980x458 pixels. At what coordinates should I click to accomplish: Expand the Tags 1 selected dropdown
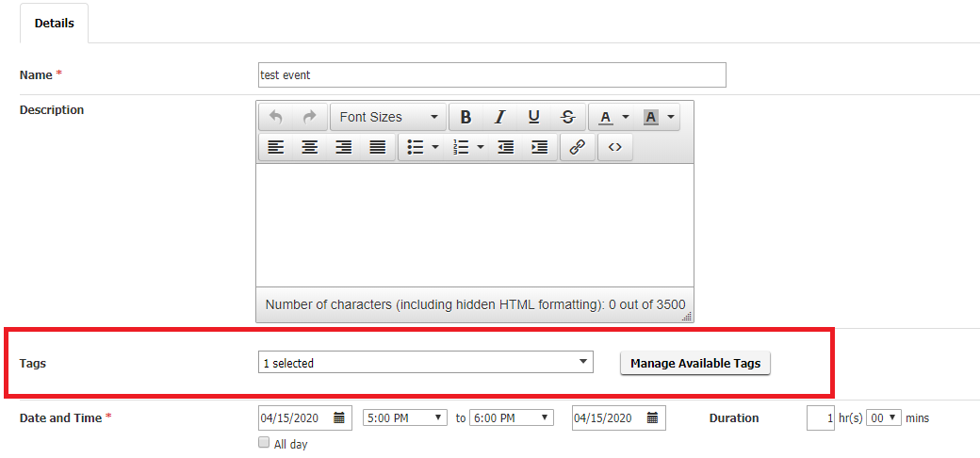point(425,363)
